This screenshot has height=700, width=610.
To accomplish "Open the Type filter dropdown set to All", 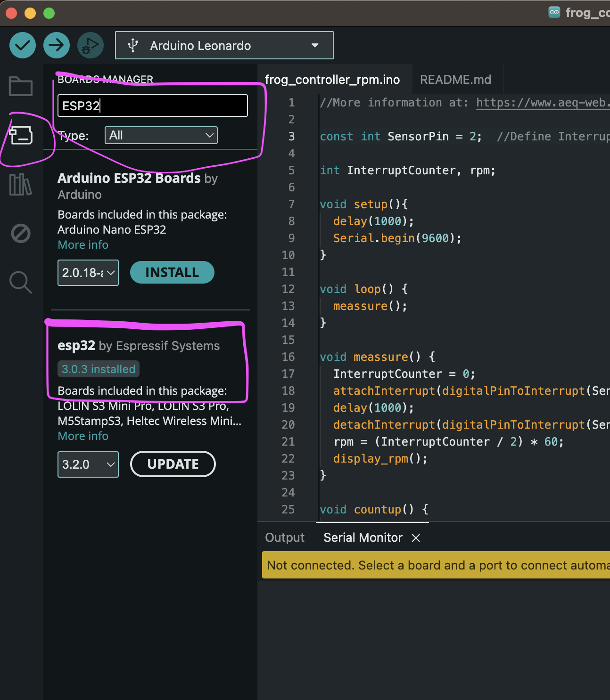I will pos(161,135).
